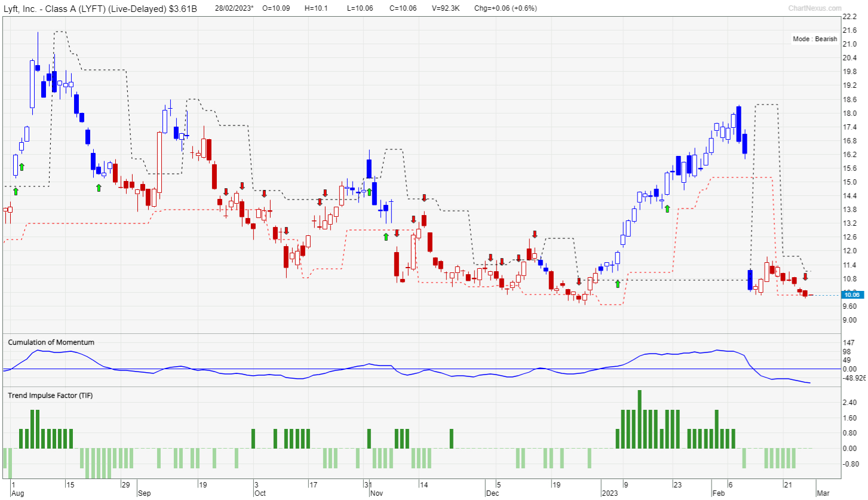Select the Trend Impulse Factor (TIF) panel title
The image size is (868, 500).
(50, 395)
